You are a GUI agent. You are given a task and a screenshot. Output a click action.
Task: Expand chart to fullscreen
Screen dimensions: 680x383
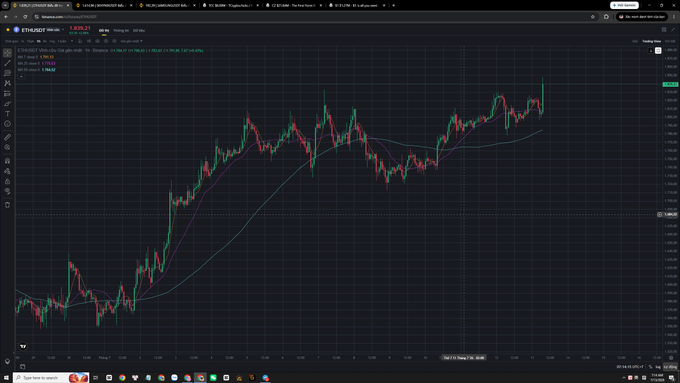(x=673, y=29)
